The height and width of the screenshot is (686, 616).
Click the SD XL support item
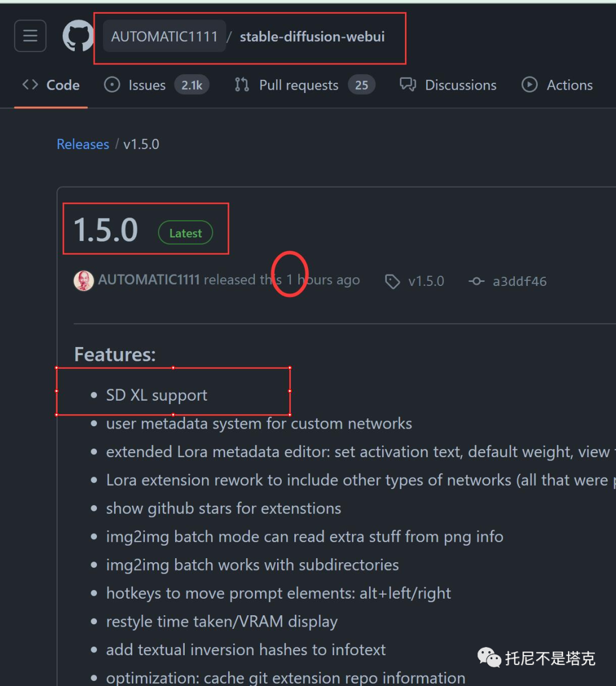[x=157, y=395]
